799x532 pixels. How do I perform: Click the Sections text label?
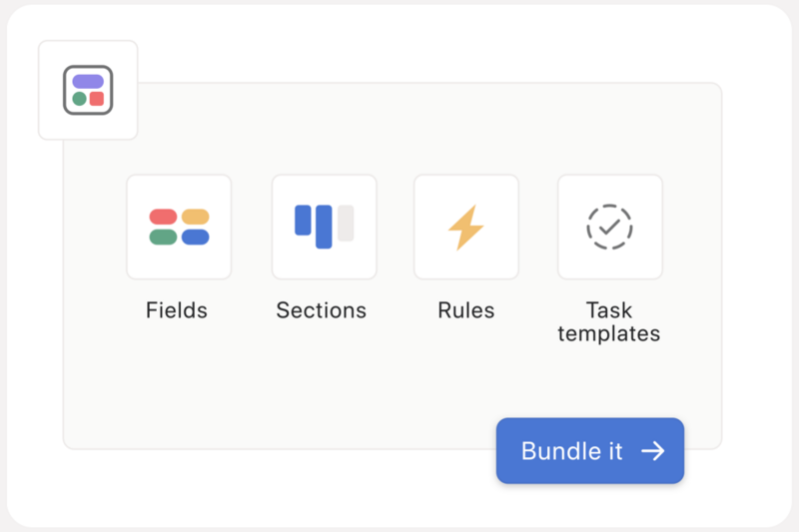(321, 310)
